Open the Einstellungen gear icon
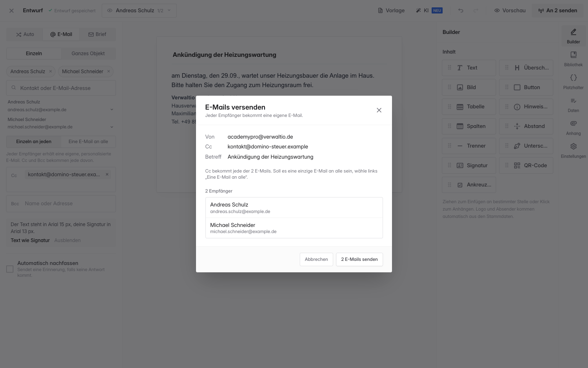The image size is (588, 368). pyautogui.click(x=573, y=150)
